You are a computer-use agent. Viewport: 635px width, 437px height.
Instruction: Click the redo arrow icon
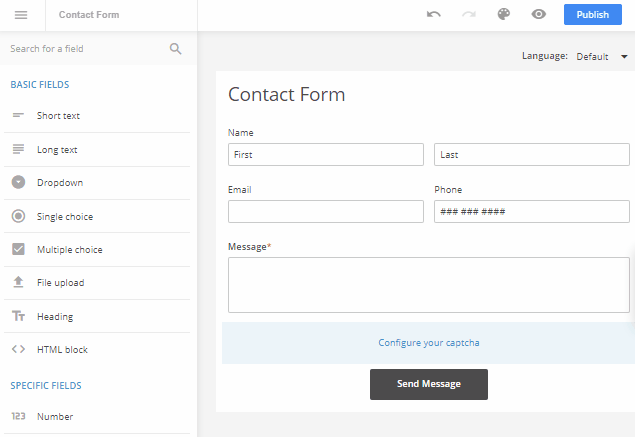coord(469,15)
